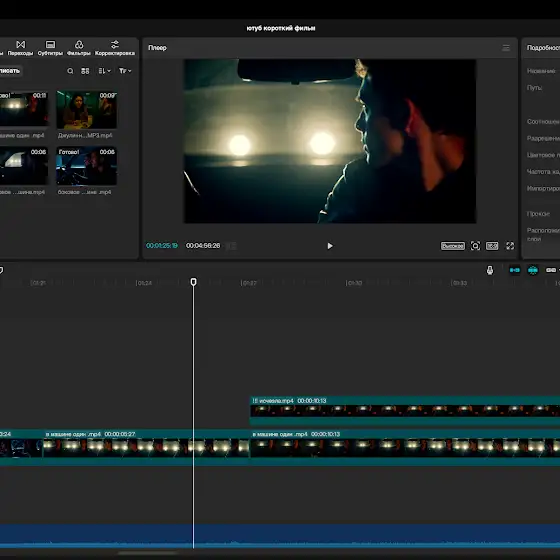
Task: Open the Фильтры filters tab
Action: click(x=79, y=48)
